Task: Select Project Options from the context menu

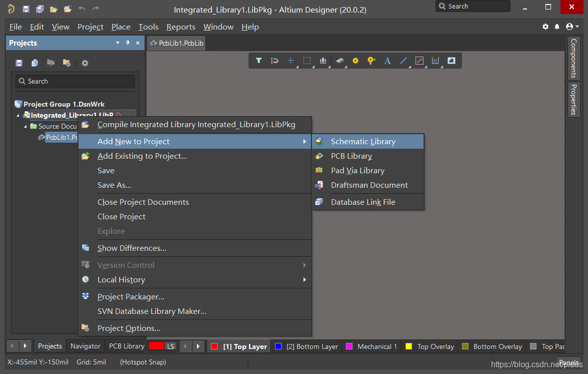Action: (128, 328)
